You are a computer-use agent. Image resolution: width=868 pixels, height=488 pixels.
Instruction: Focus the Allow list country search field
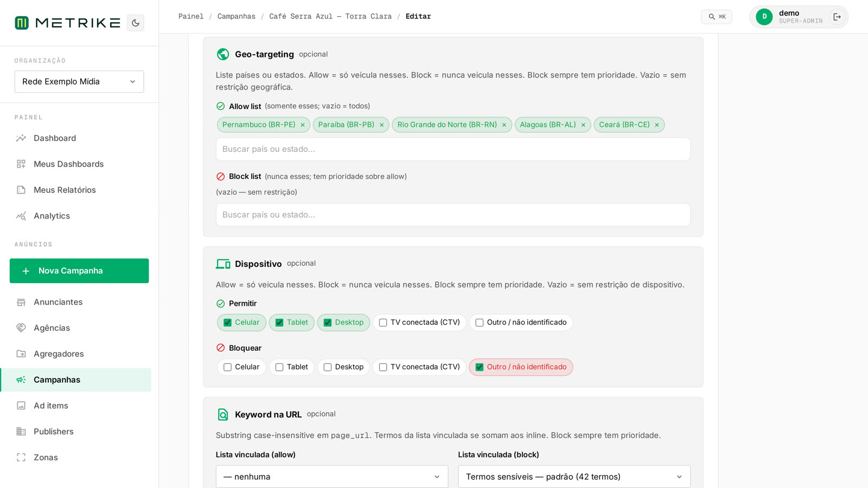[453, 149]
